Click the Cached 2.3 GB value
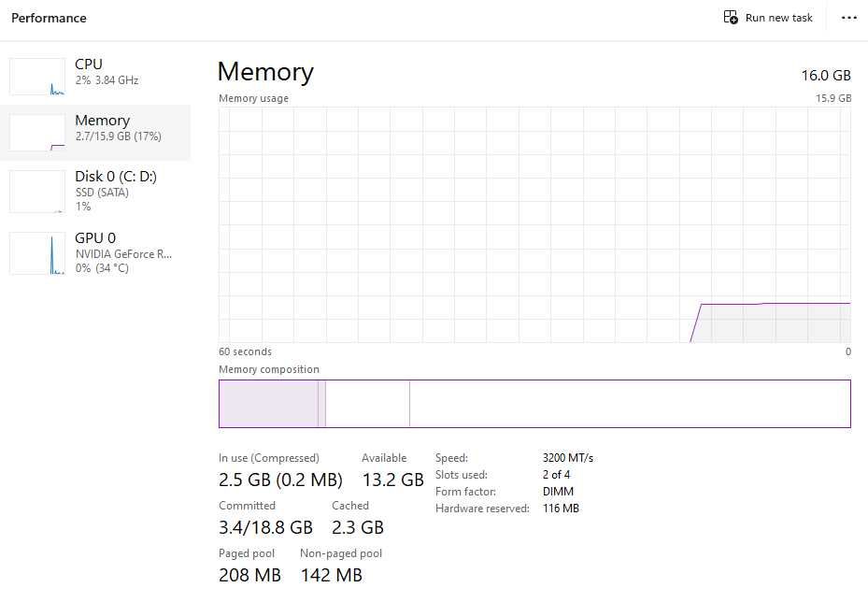This screenshot has height=602, width=868. pyautogui.click(x=358, y=527)
